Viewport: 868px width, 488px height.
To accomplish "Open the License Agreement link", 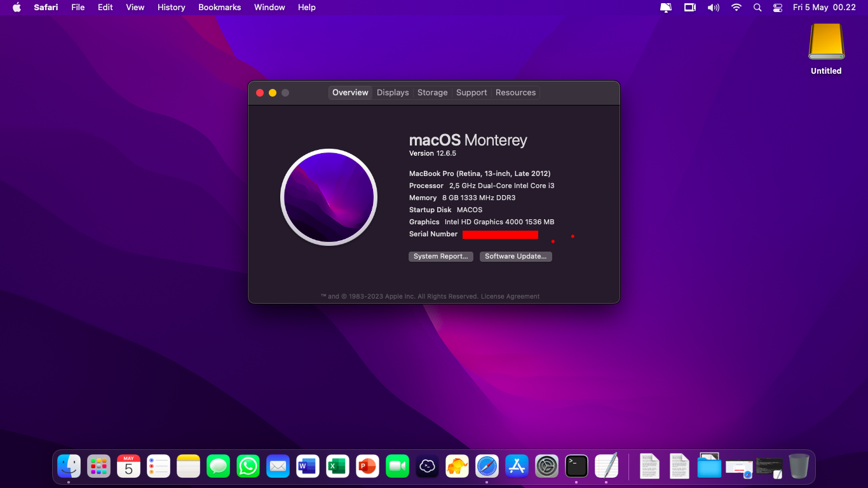I will (510, 297).
